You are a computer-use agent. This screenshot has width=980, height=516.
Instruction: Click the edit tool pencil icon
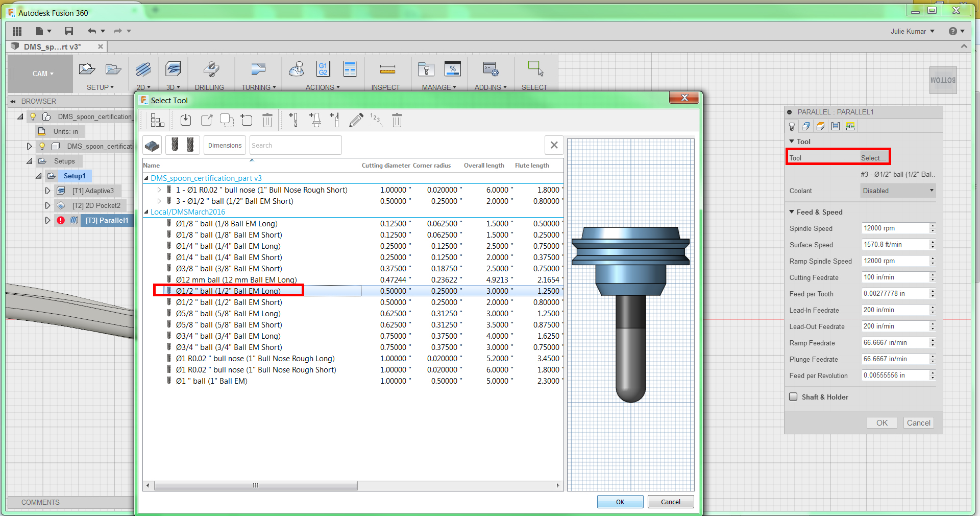tap(356, 120)
